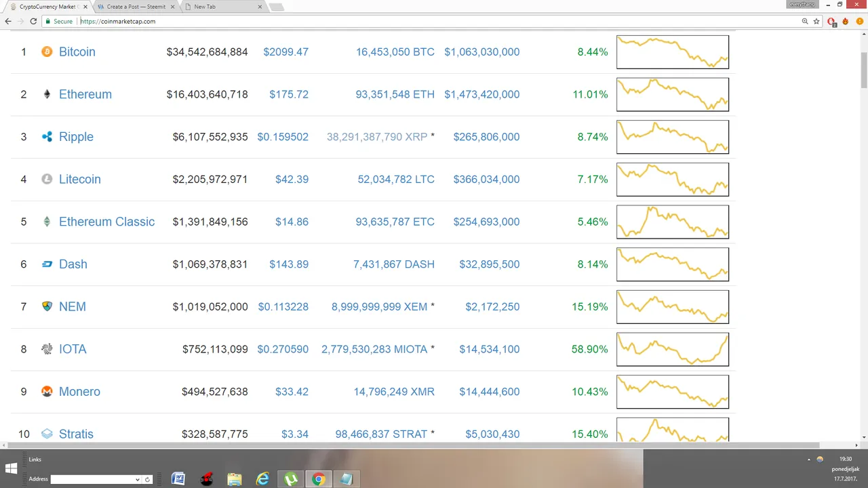Click the Bitcoin coin logo
The height and width of the screenshot is (488, 868).
[47, 52]
